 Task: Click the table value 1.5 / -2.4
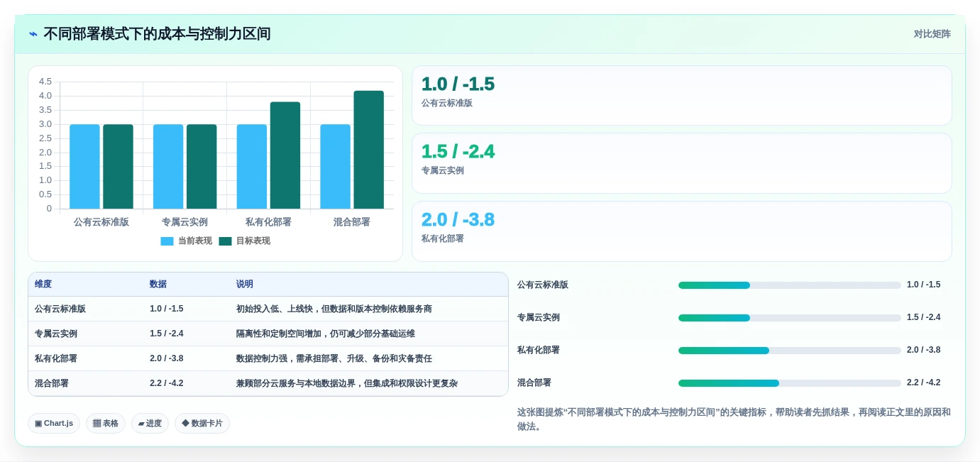pos(167,334)
